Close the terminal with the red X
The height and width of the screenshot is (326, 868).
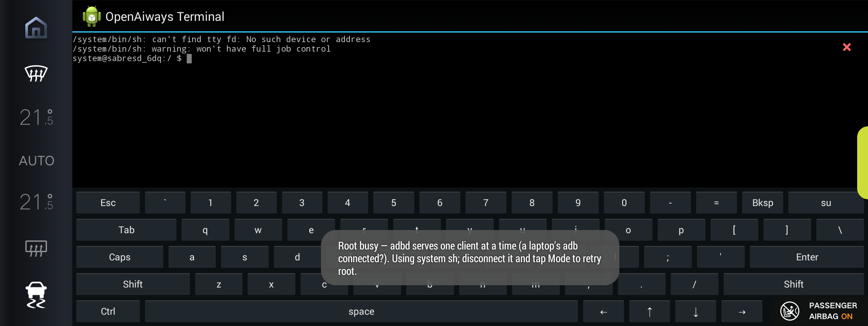click(847, 47)
